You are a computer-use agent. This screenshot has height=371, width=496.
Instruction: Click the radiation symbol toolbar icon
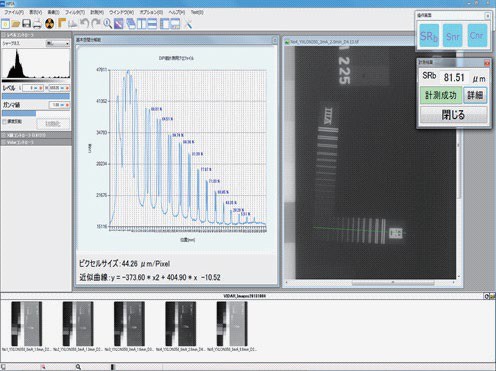pyautogui.click(x=49, y=24)
